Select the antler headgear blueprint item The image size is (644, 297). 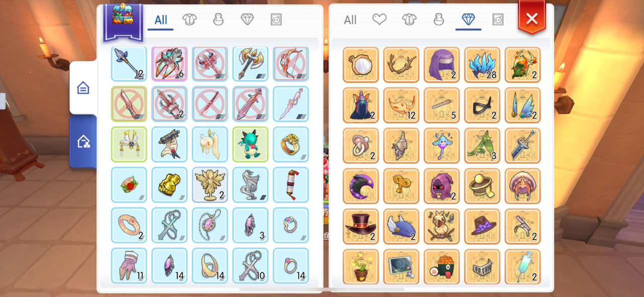tap(401, 65)
